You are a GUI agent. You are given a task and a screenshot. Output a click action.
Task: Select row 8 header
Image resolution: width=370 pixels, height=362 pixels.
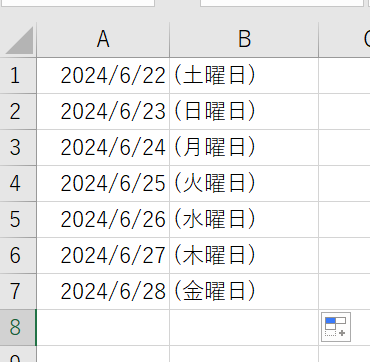[18, 328]
